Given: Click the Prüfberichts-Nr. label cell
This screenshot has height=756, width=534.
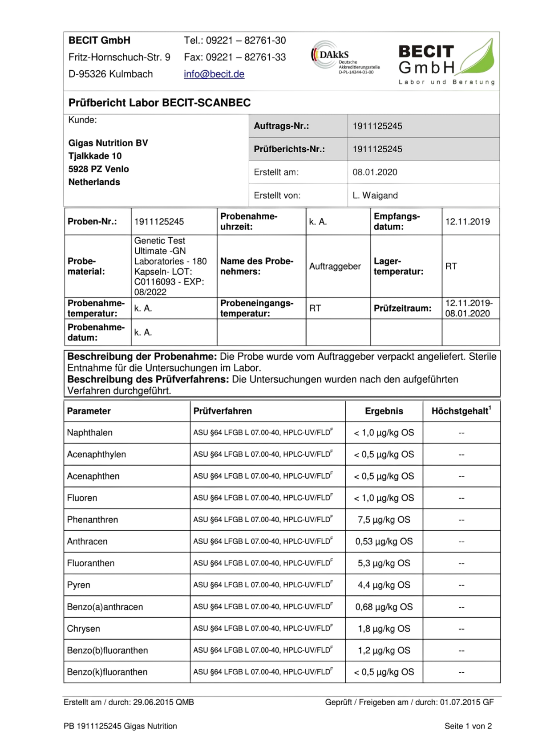Looking at the screenshot, I should (x=298, y=149).
